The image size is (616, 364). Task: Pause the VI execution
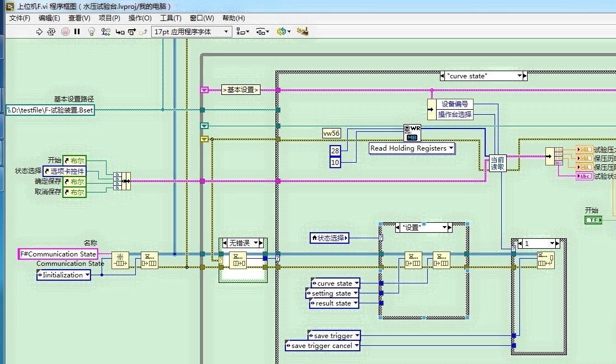(77, 32)
